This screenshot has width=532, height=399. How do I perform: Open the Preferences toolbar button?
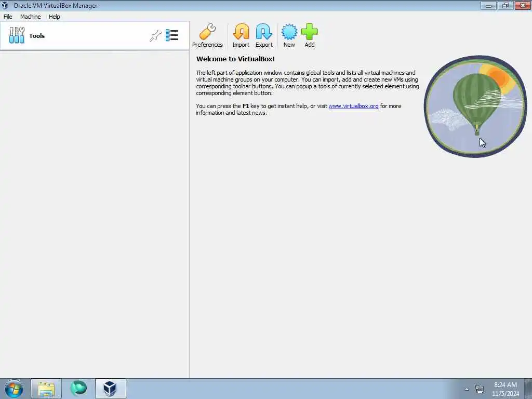[x=207, y=36]
